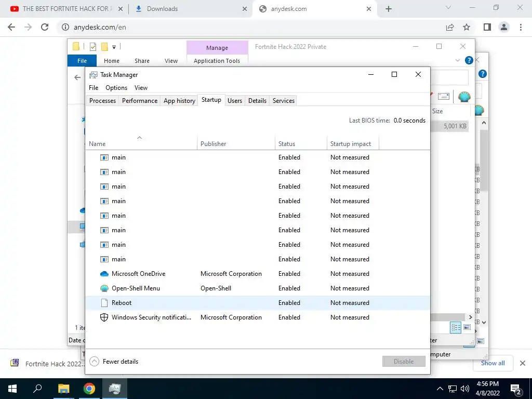
Task: Open Task Manager View menu
Action: pos(141,88)
